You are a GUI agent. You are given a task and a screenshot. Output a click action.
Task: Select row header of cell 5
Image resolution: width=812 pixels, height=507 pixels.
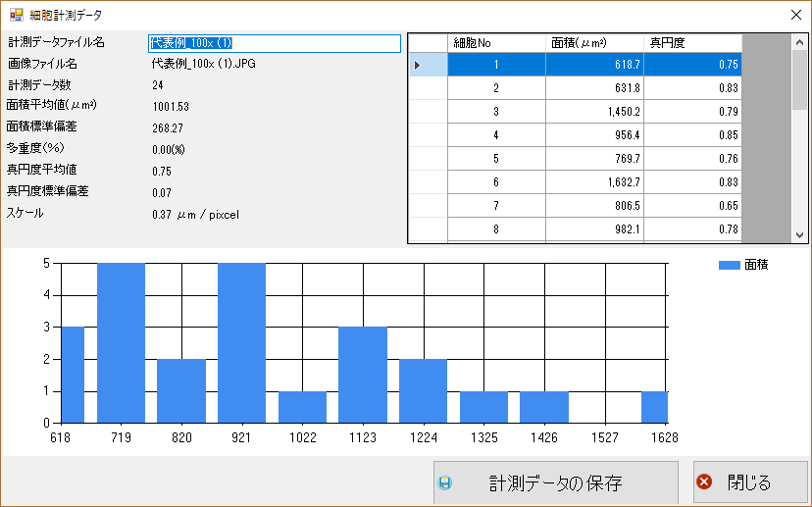pyautogui.click(x=428, y=159)
